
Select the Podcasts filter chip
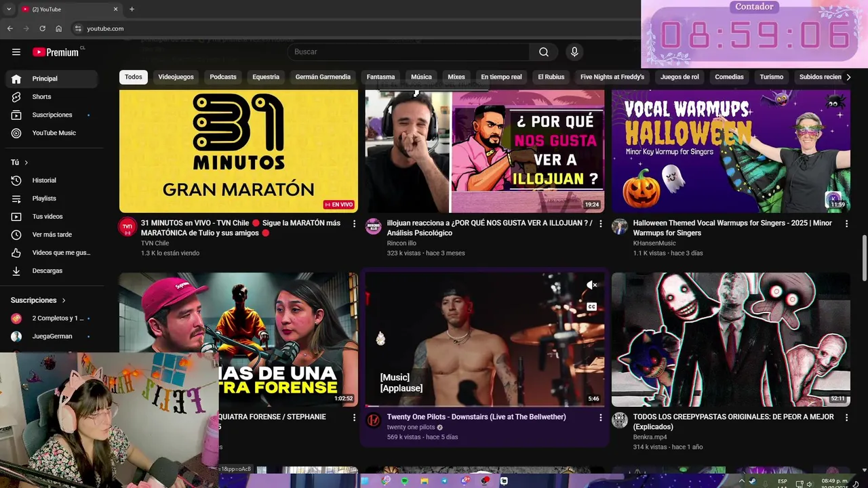(x=223, y=77)
